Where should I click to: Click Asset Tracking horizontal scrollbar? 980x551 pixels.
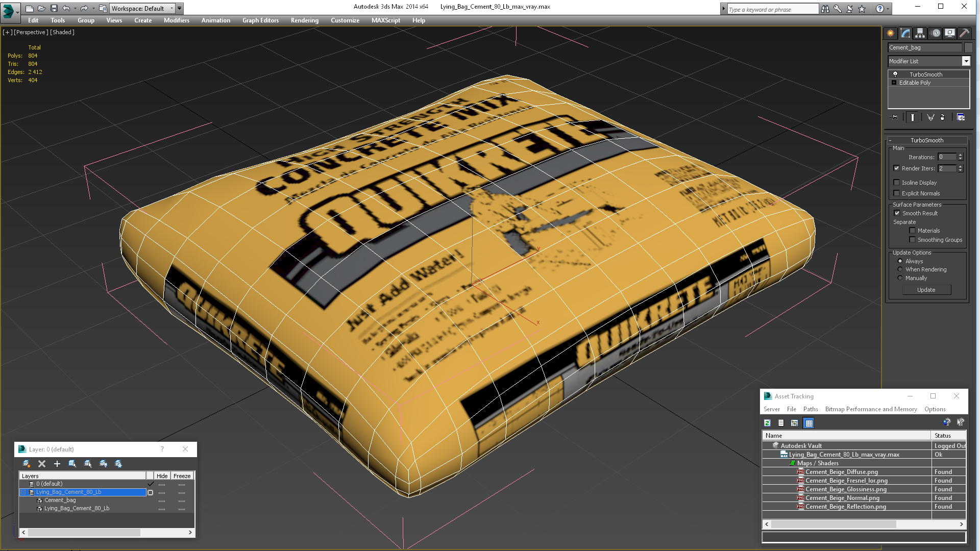tap(834, 524)
